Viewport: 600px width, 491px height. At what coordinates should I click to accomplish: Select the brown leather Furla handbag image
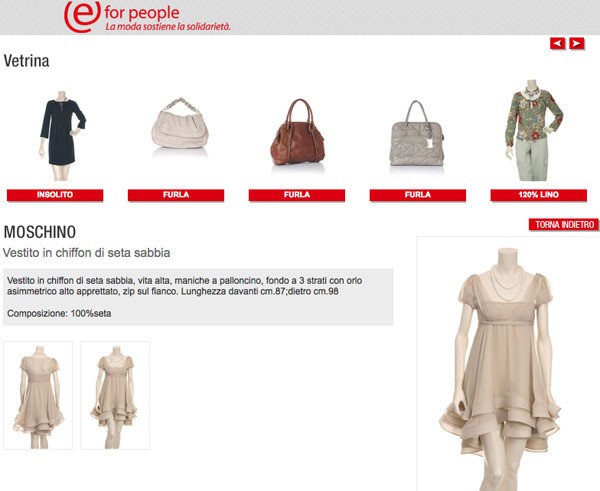[x=298, y=132]
